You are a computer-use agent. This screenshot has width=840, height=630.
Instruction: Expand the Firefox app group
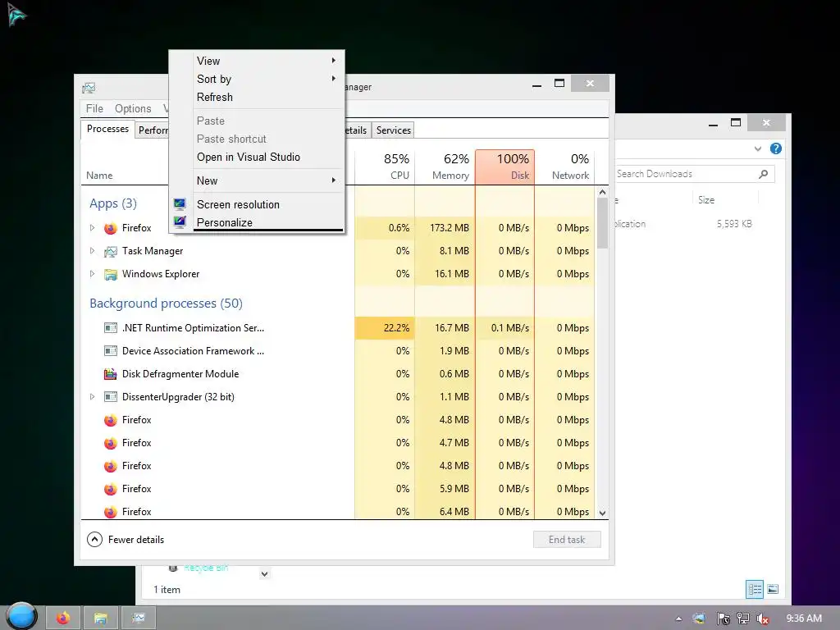92,228
